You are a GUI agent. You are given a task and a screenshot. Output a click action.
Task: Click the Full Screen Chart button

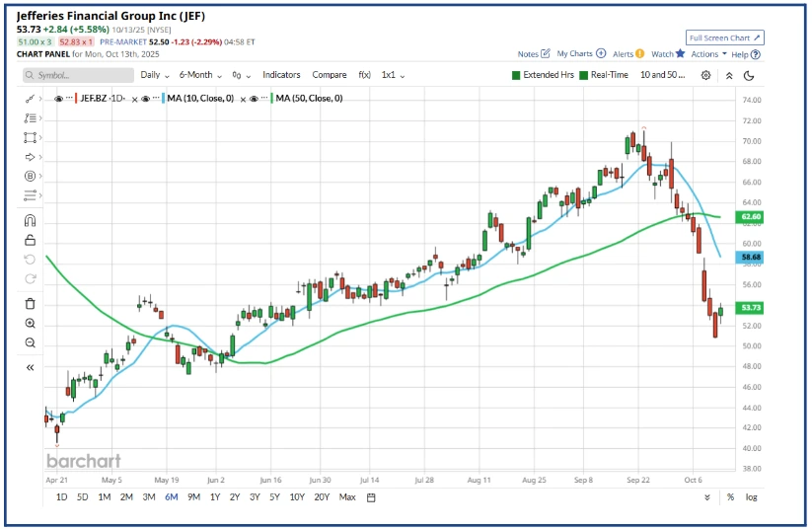point(725,38)
